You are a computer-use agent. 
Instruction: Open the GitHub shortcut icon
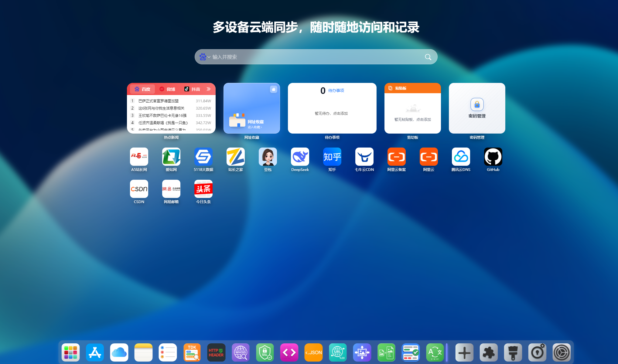(x=493, y=157)
